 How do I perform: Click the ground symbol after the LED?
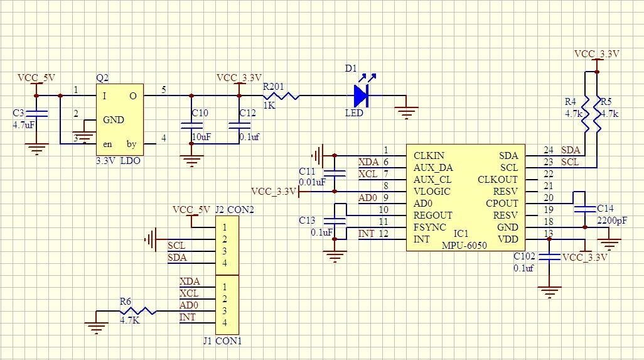406,112
